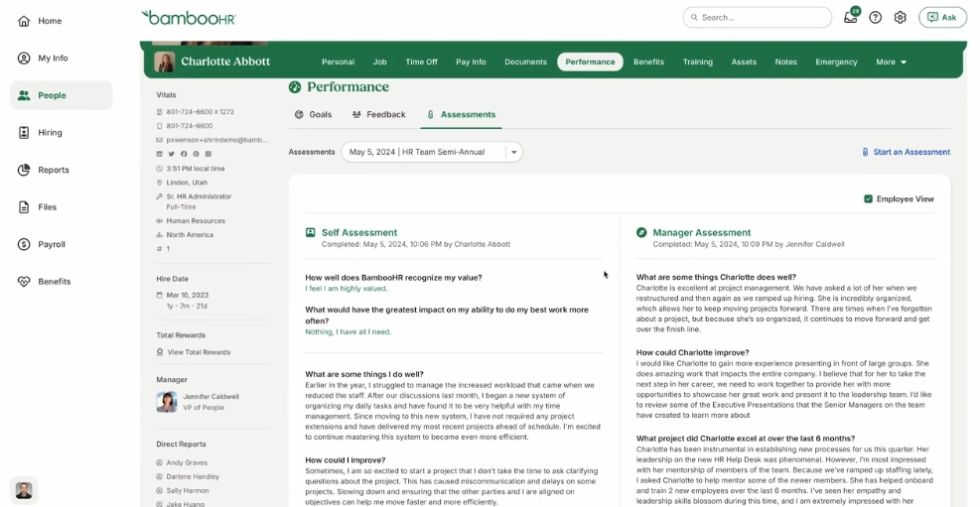Open the Notes tab

tap(785, 62)
